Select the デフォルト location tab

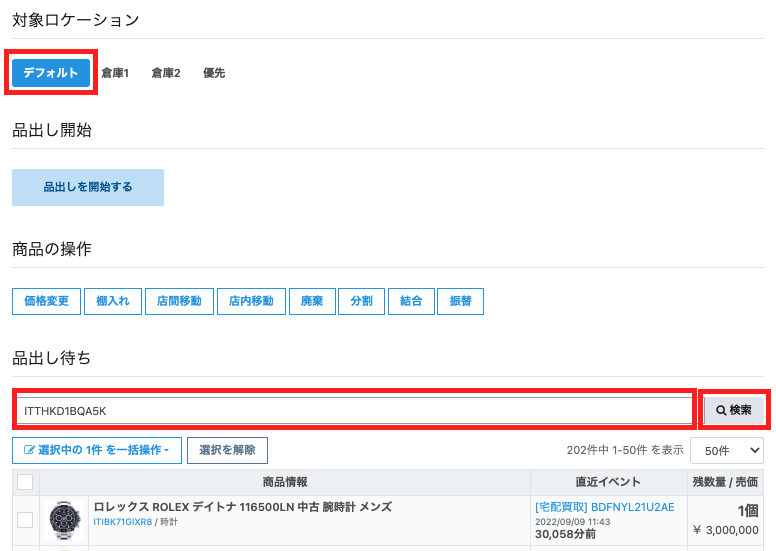point(51,73)
